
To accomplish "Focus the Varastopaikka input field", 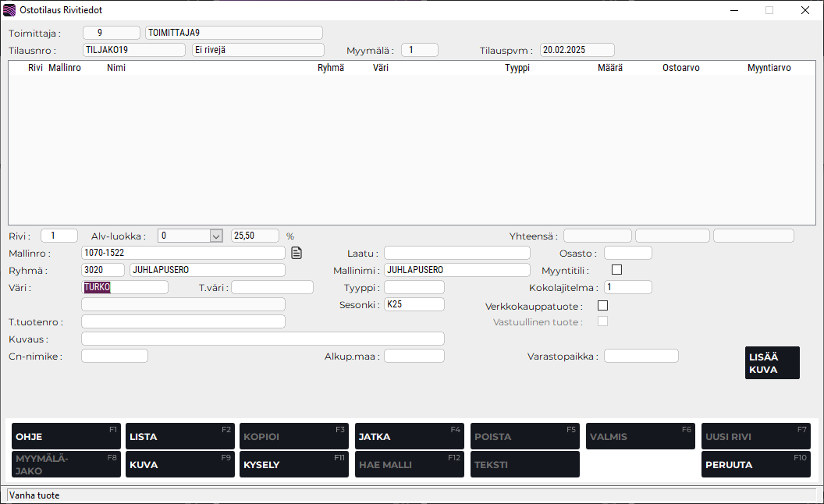I will pyautogui.click(x=641, y=356).
